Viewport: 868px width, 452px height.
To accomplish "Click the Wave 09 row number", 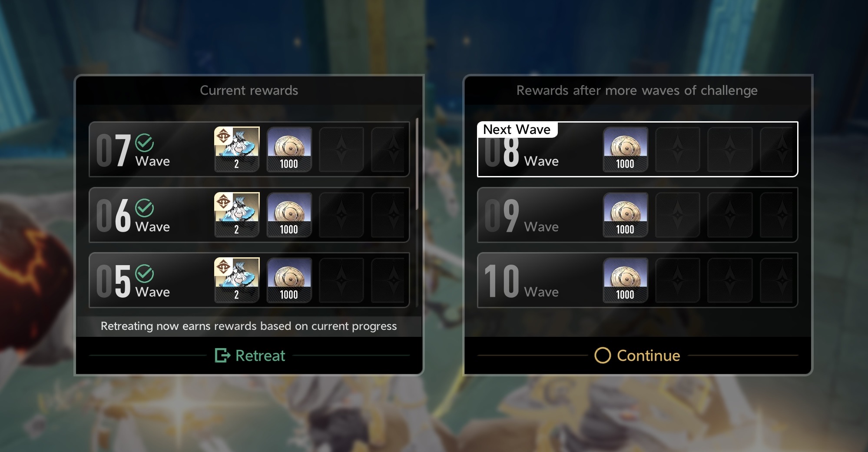I will tap(502, 215).
